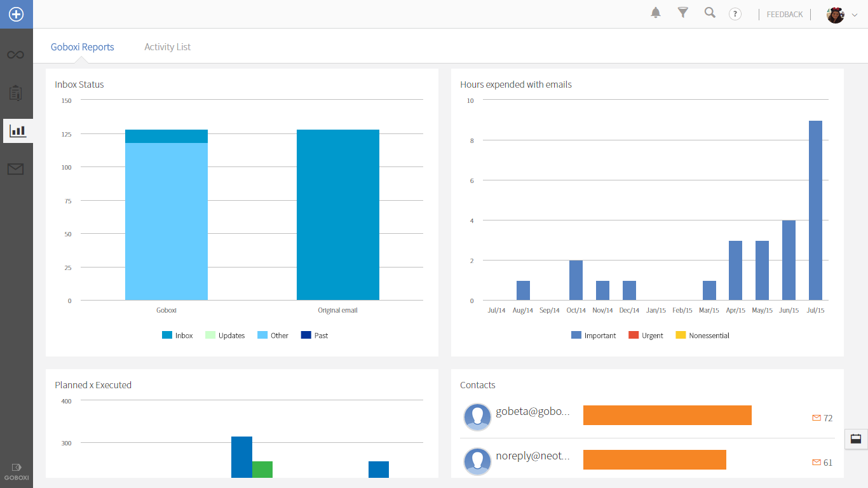Screen dimensions: 868x488
Task: Select the infinity workflow icon in sidebar
Action: 15,54
